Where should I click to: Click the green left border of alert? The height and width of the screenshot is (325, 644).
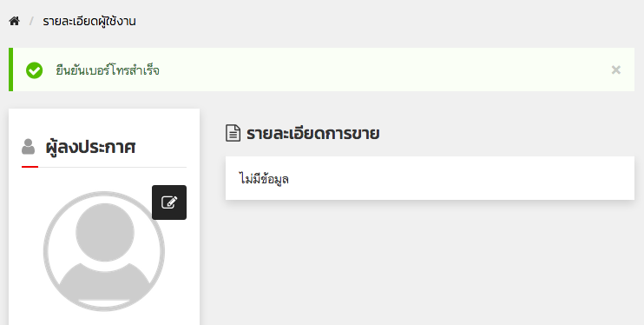tap(10, 70)
